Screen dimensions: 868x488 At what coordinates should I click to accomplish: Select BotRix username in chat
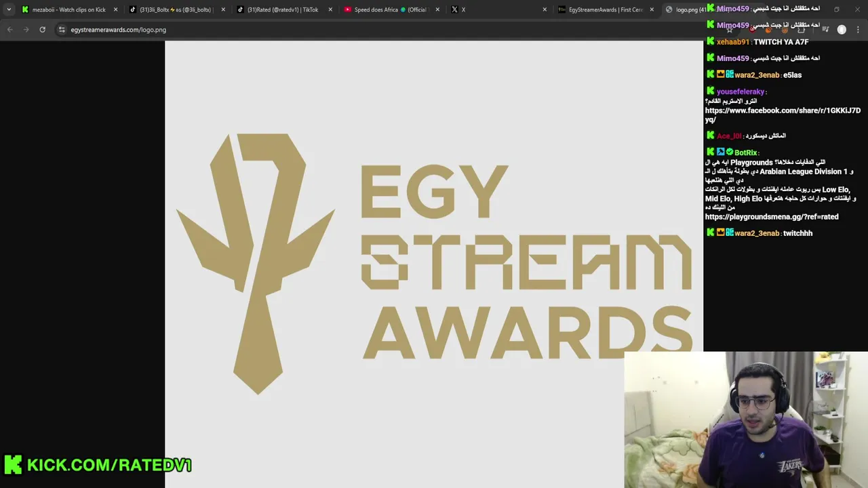pyautogui.click(x=745, y=152)
